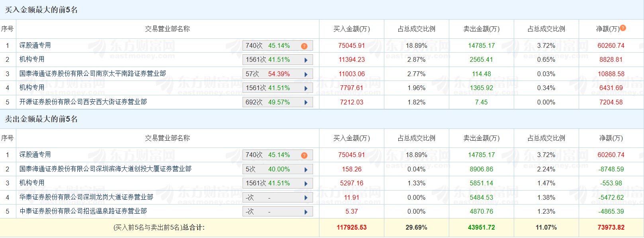The width and height of the screenshot is (644, 238).
Task: Open 开源证券 西安西大街证券营业部 link
Action: (x=83, y=102)
